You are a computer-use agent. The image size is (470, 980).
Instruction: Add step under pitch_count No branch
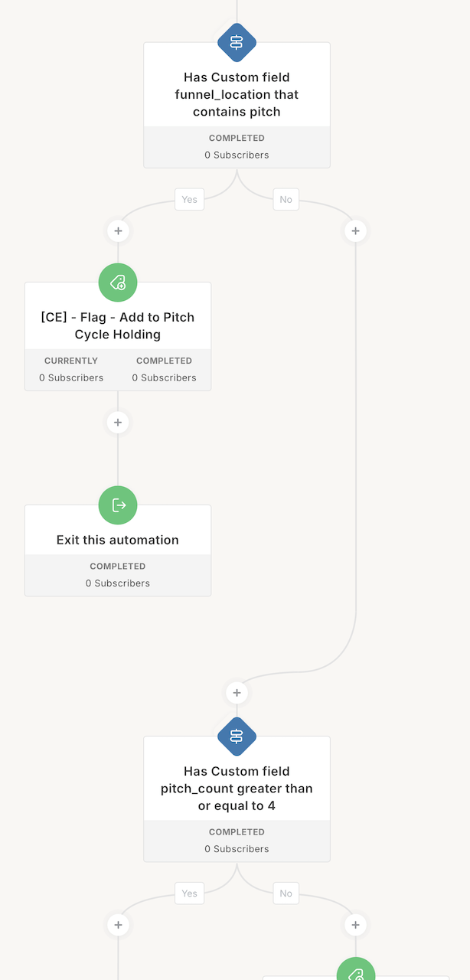355,925
